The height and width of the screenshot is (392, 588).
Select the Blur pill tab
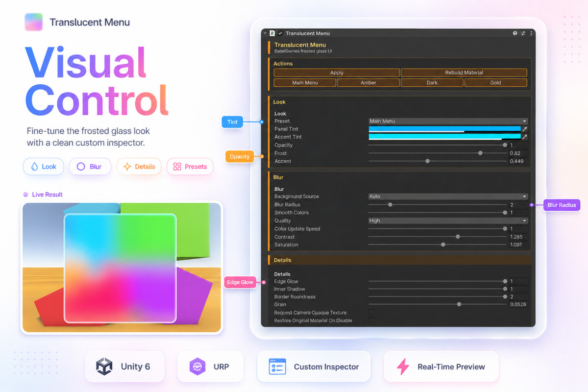pyautogui.click(x=90, y=167)
